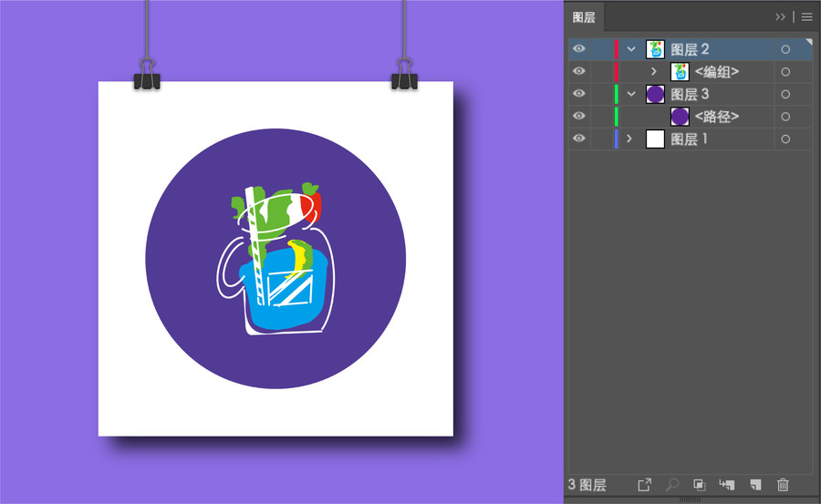
Task: Hide 图层 2 with its eye icon
Action: pos(578,48)
